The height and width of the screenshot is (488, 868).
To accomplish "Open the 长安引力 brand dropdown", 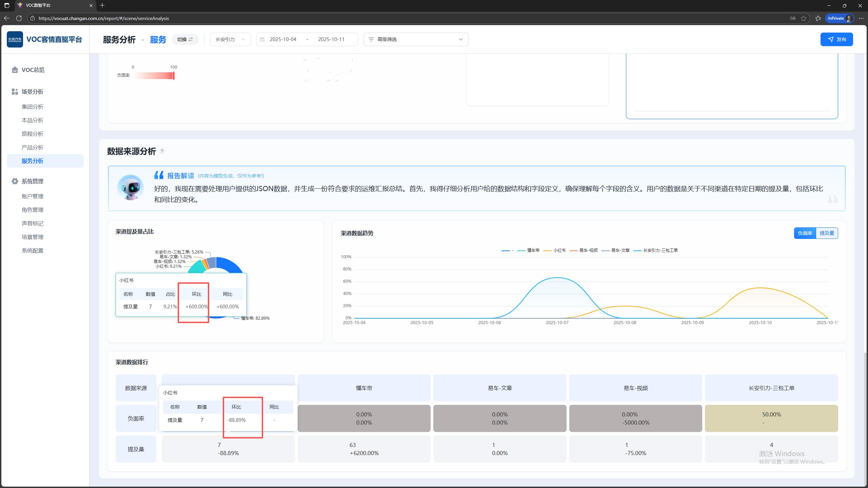I will (x=230, y=39).
